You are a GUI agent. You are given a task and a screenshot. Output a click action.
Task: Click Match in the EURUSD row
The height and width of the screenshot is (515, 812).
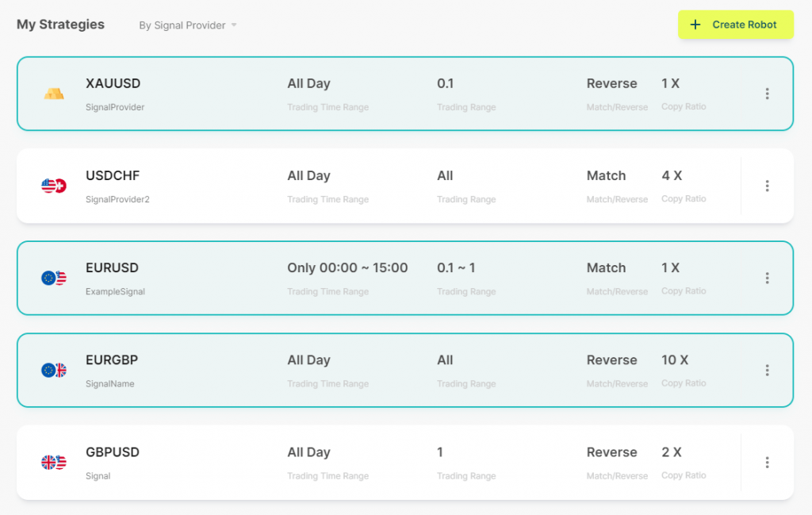coord(606,268)
